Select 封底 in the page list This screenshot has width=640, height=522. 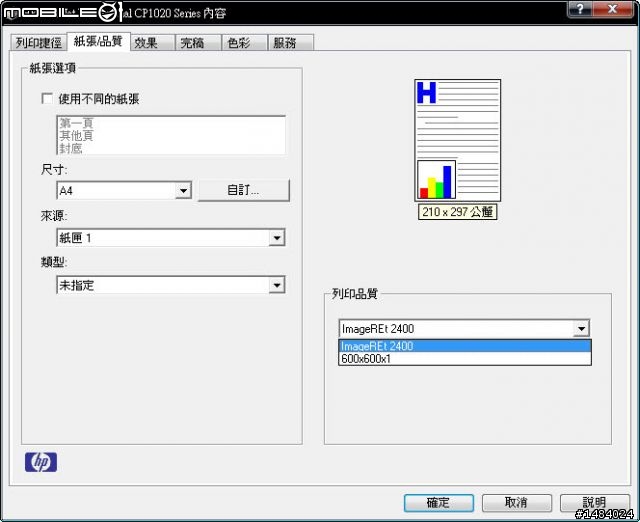point(71,148)
